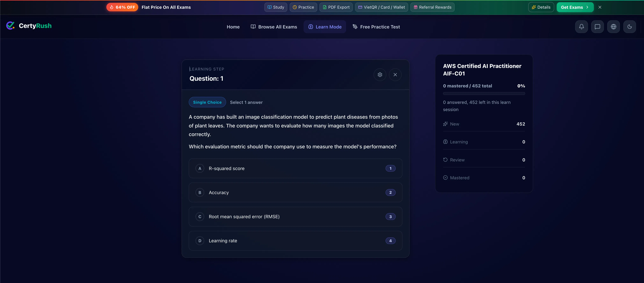Click the flame 64% OFF badge

point(122,7)
